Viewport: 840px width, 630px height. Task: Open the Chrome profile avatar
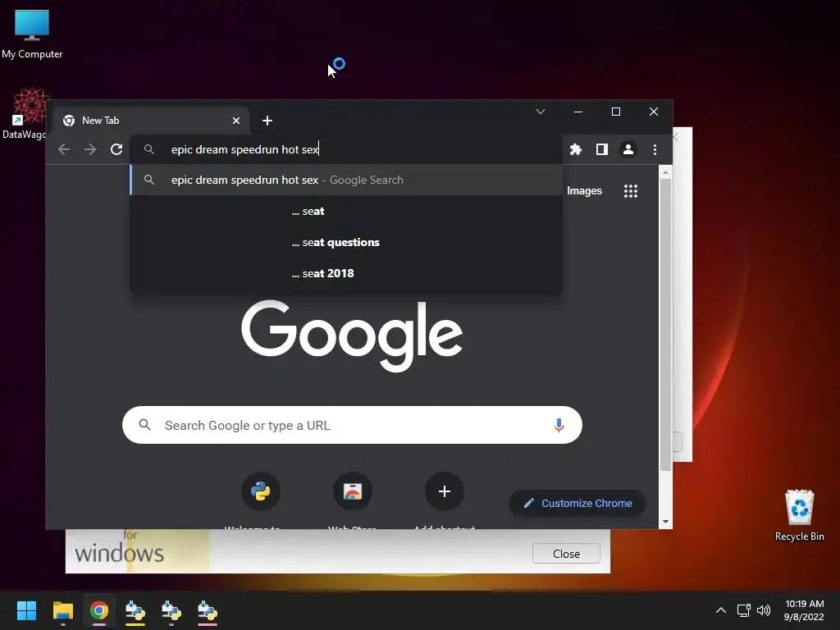tap(628, 149)
